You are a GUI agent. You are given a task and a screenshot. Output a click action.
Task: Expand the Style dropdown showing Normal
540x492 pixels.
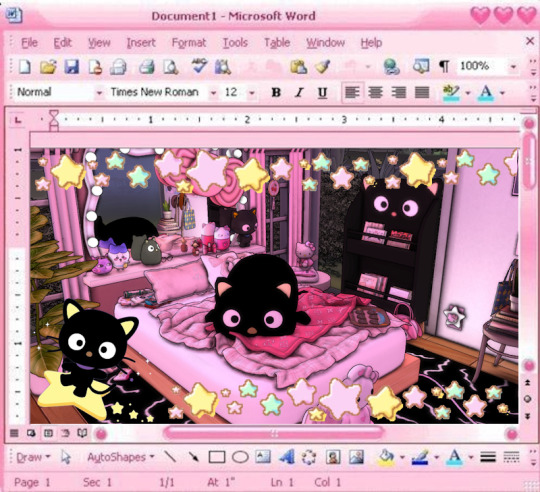99,93
